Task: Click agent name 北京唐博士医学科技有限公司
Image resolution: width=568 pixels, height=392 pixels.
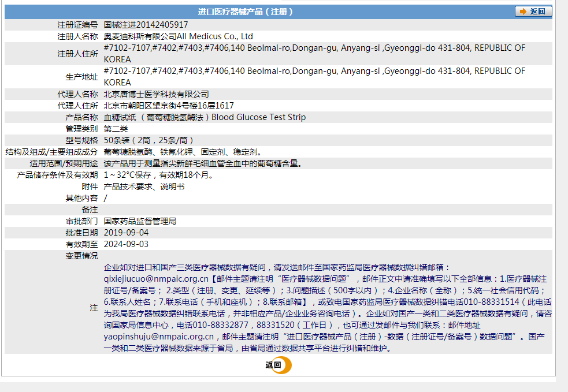Action: [x=156, y=94]
